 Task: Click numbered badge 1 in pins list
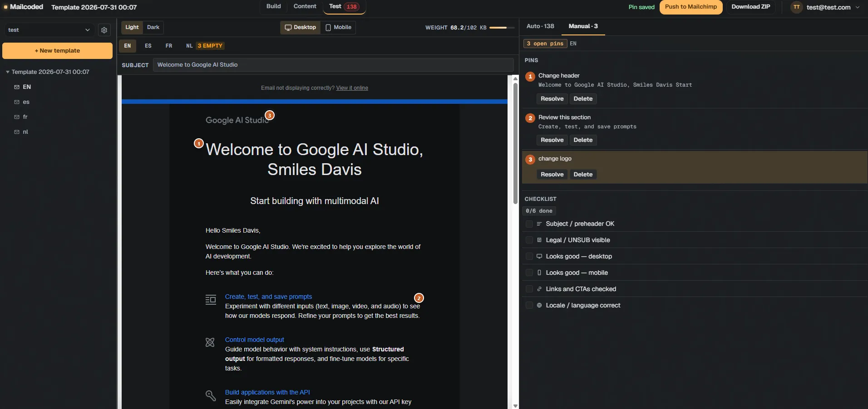pyautogui.click(x=530, y=77)
